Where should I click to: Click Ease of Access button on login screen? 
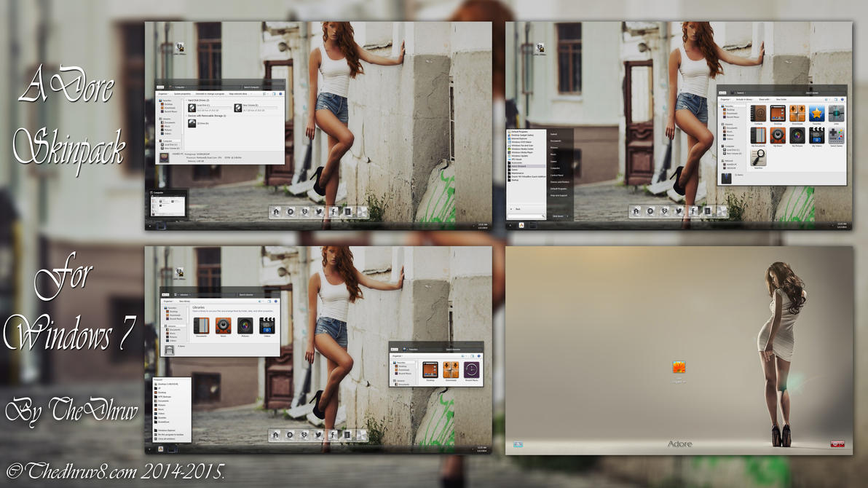point(518,444)
